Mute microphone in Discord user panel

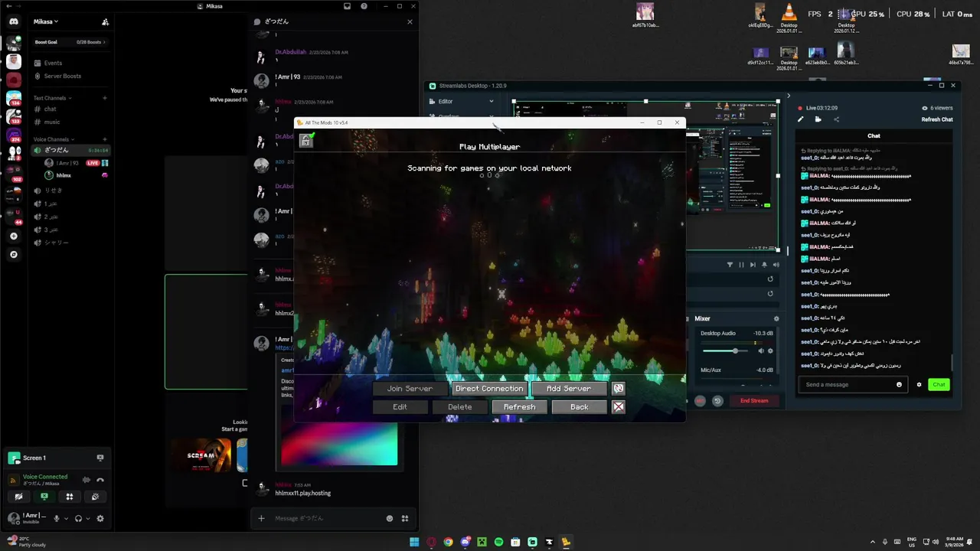tap(56, 518)
